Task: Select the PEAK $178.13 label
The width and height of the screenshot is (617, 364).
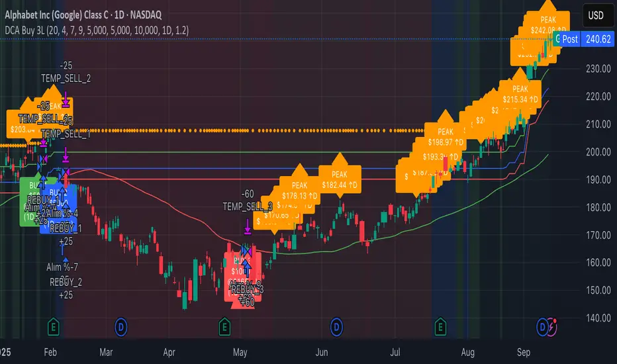Action: (299, 190)
